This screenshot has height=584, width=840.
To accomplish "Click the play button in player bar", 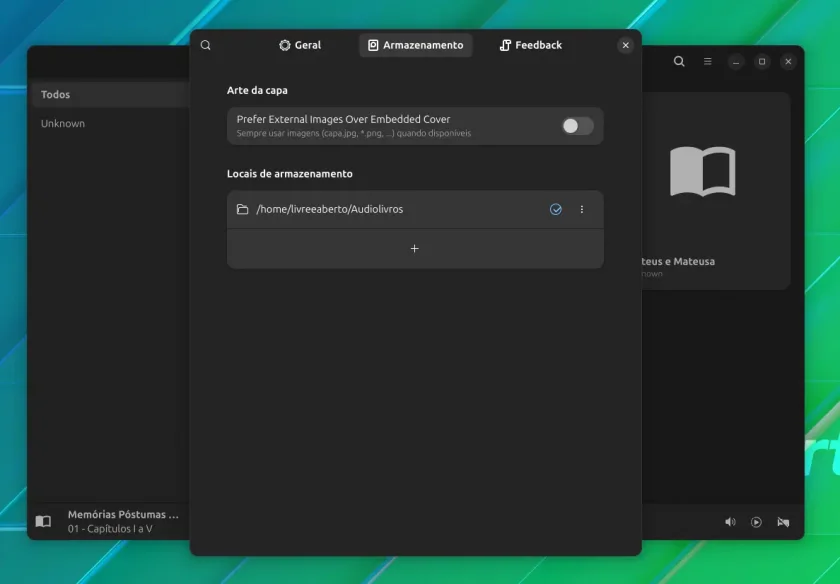I will click(756, 522).
